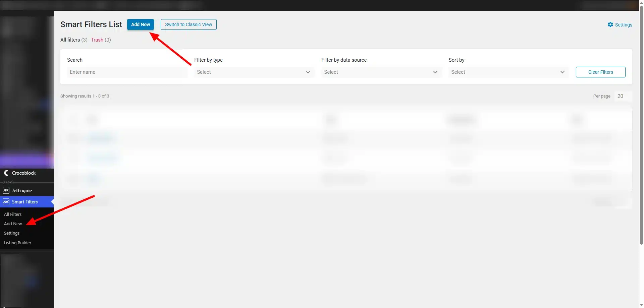Edit the Per page value field
Screen dimensions: 644x308
[x=623, y=96]
